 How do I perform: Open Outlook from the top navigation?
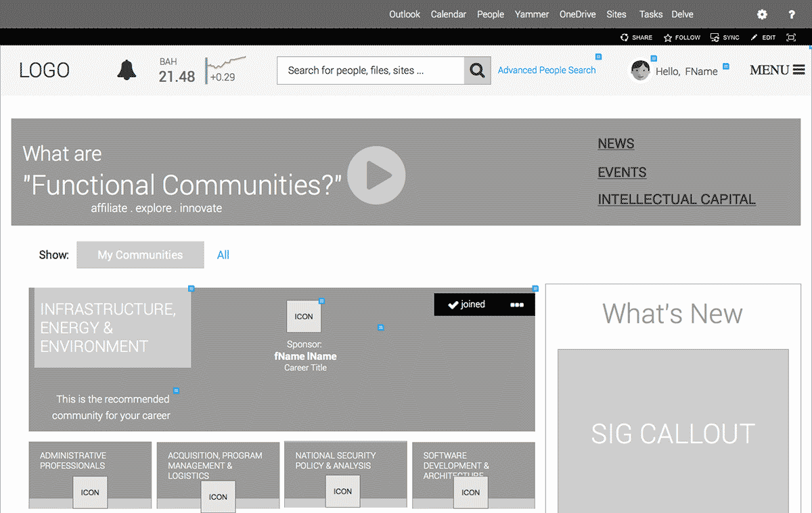coord(405,14)
